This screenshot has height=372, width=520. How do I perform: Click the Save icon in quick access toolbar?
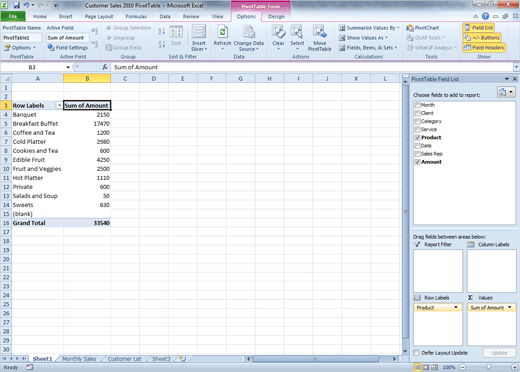(x=16, y=5)
